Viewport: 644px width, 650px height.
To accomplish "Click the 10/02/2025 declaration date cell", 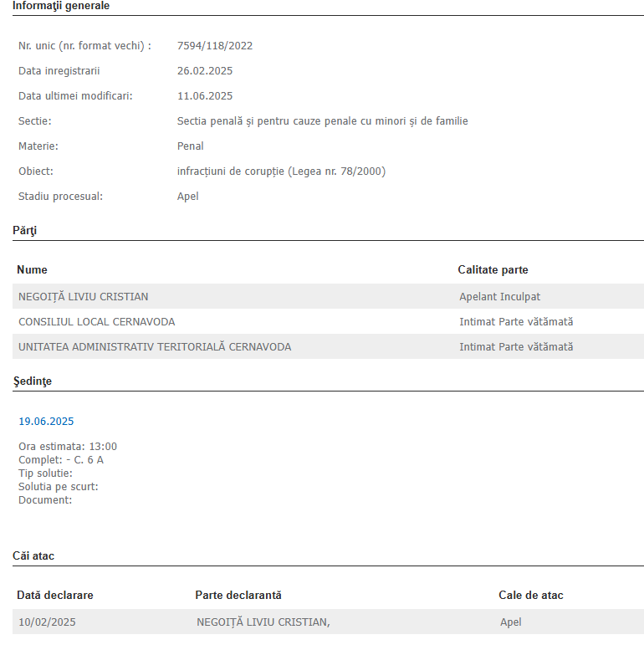I will coord(47,622).
